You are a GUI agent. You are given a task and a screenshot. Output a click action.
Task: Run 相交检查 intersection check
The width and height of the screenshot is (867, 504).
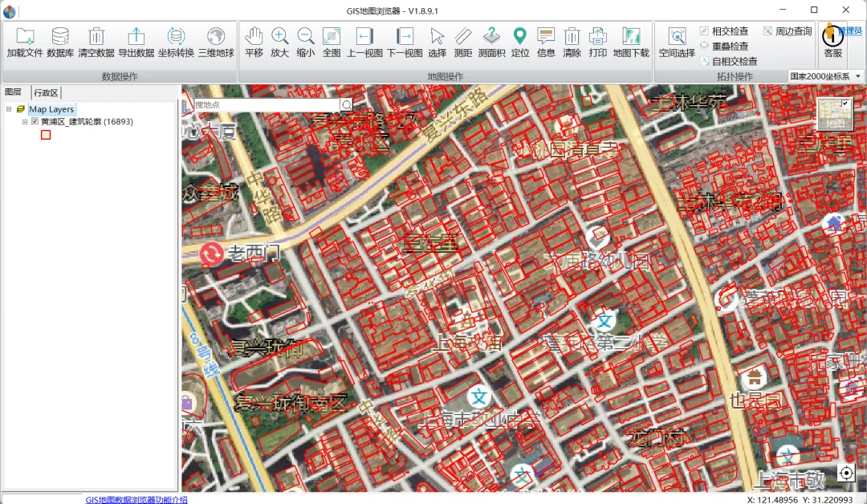(724, 31)
